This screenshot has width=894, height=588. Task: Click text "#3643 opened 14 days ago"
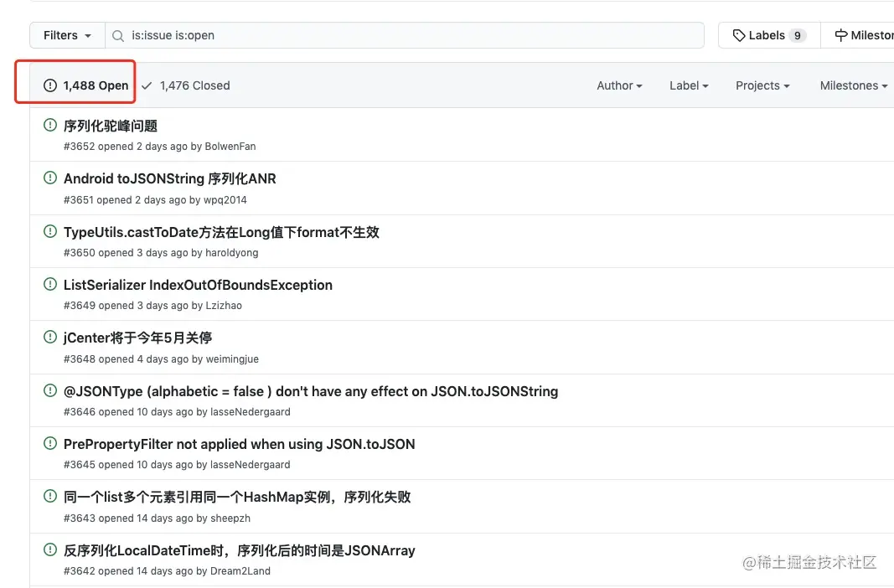coord(128,518)
